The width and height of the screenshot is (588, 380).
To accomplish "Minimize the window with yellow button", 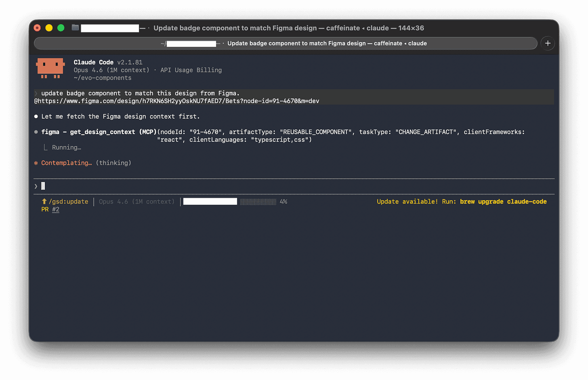I will pyautogui.click(x=49, y=28).
